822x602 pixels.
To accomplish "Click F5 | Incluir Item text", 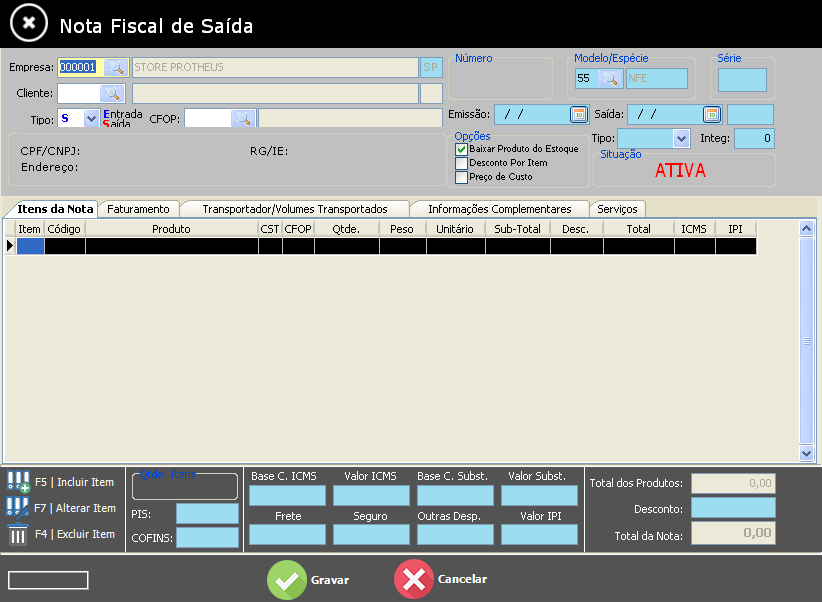I will click(74, 482).
